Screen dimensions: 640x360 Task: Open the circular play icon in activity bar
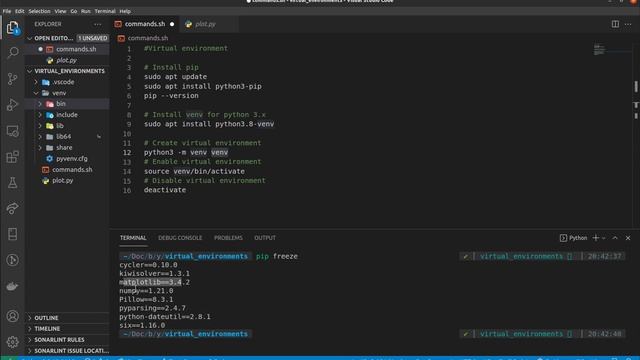pos(13,260)
